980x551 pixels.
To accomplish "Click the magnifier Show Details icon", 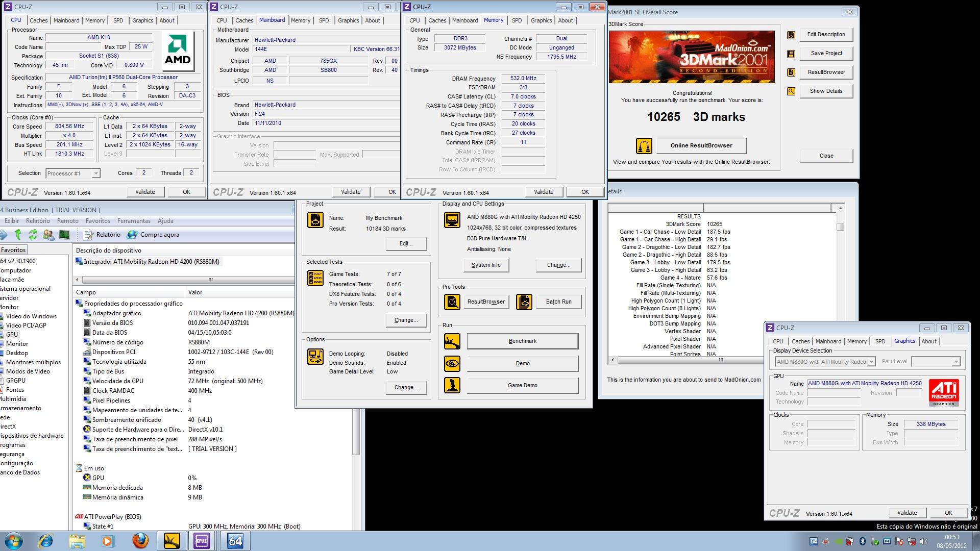I will (x=791, y=91).
